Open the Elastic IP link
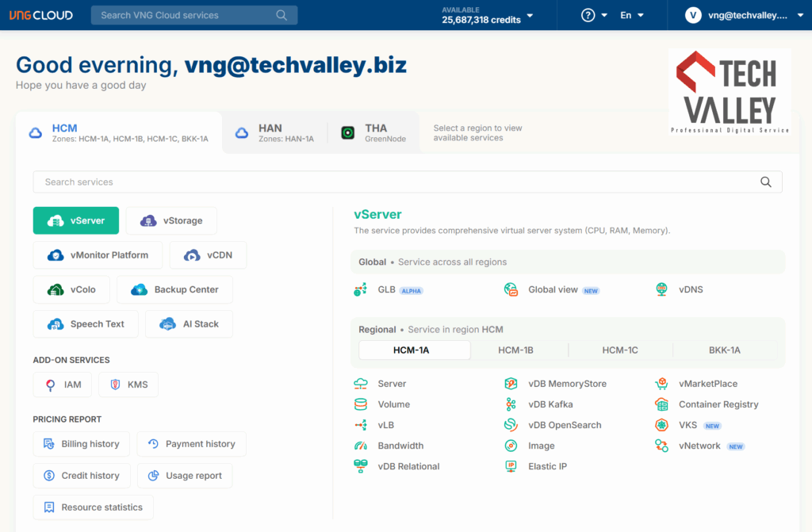 click(547, 466)
